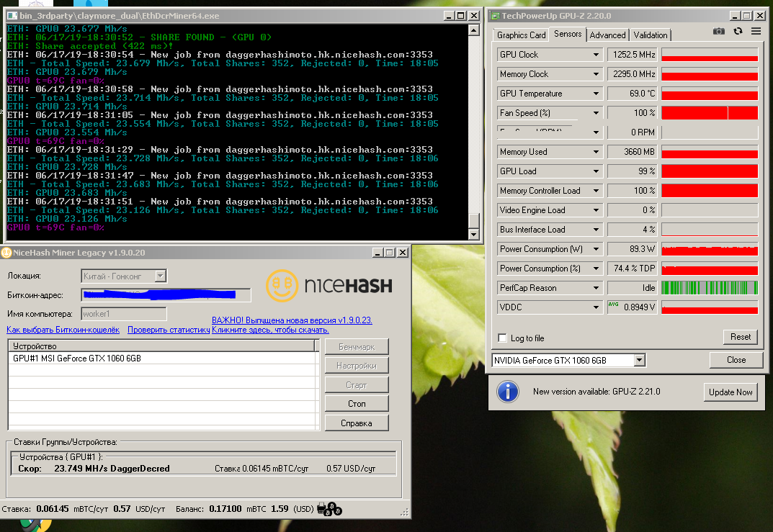
Task: Click the AVG indicator beside VDDC value
Action: pyautogui.click(x=613, y=305)
